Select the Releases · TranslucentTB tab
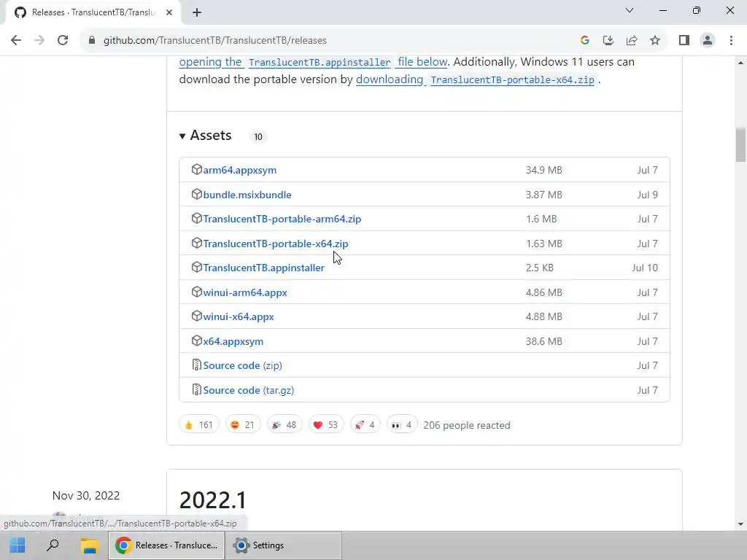Image resolution: width=747 pixels, height=560 pixels. [93, 13]
